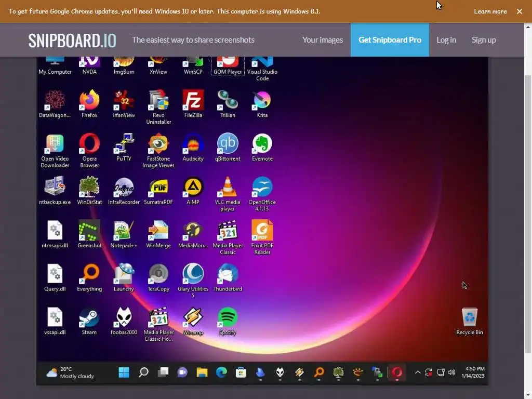Screen dimensions: 532x399
Task: Open the taskbar search magnifier
Action: [x=143, y=372]
